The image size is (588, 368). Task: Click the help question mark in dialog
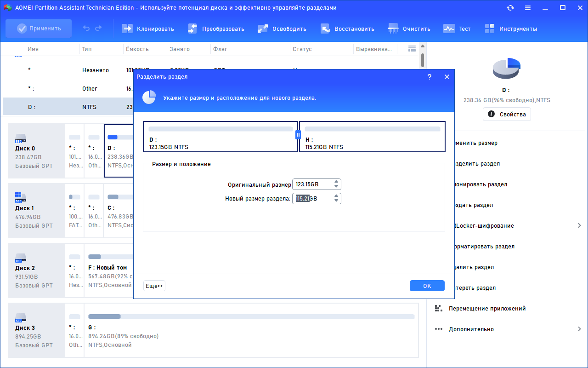430,77
